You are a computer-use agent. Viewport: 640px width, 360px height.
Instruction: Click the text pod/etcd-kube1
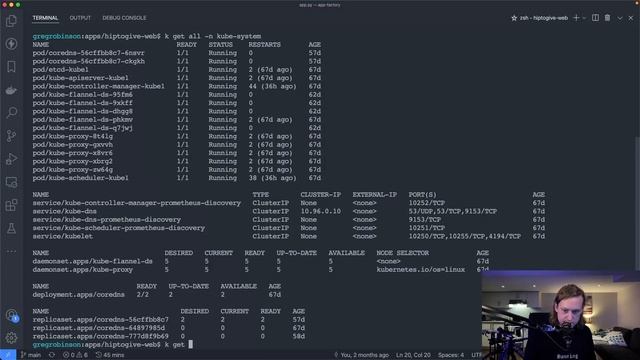point(60,69)
